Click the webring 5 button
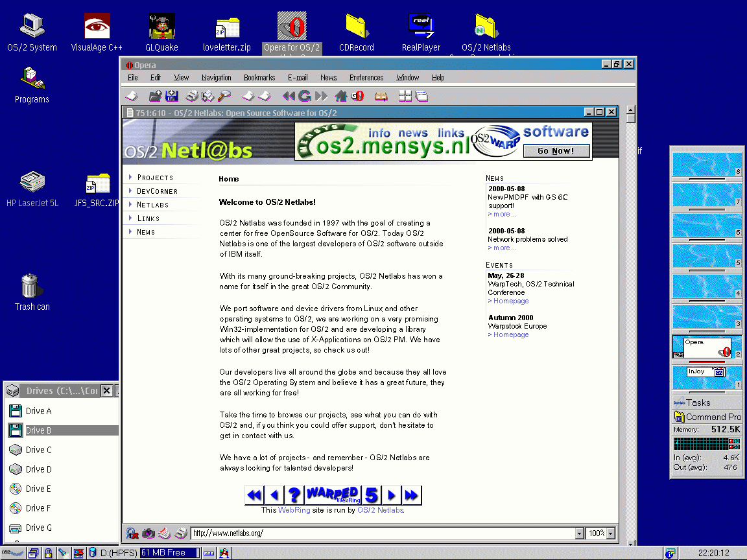This screenshot has width=747, height=560. coord(372,495)
